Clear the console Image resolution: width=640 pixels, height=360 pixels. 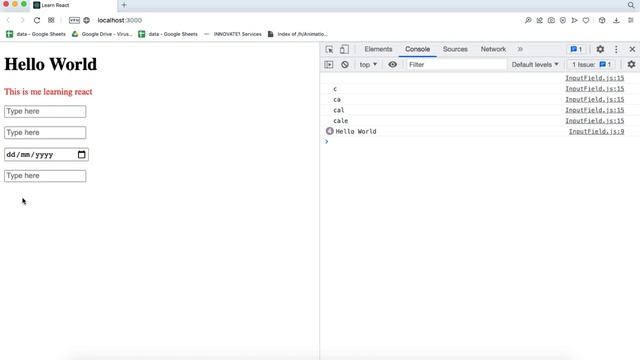point(345,64)
